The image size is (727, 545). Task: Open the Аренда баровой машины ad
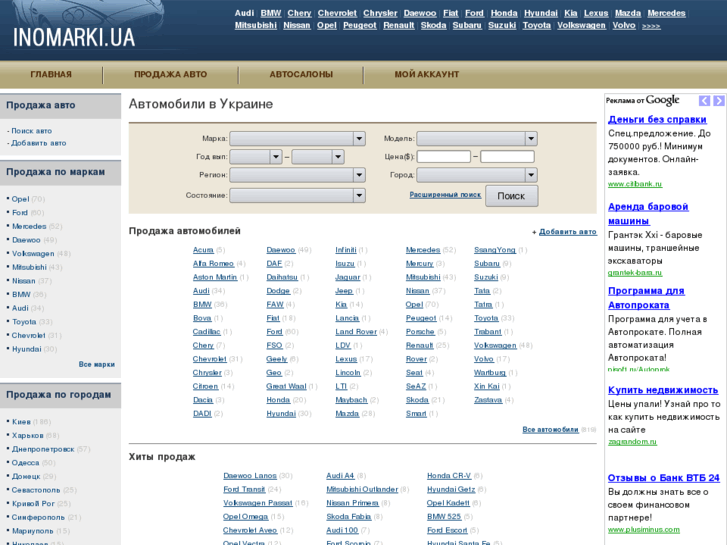[648, 214]
